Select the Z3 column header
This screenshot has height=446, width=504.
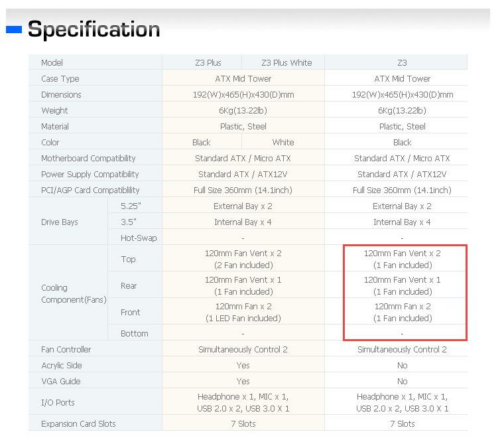pyautogui.click(x=402, y=62)
